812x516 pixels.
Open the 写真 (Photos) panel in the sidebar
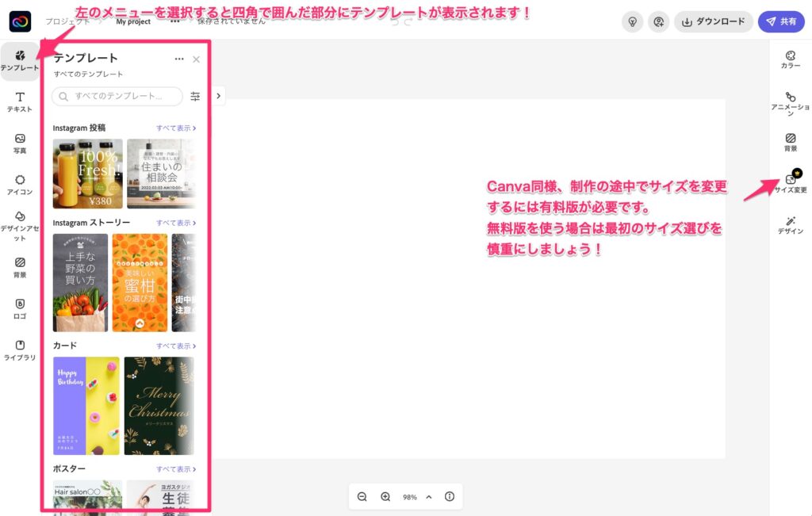click(20, 143)
